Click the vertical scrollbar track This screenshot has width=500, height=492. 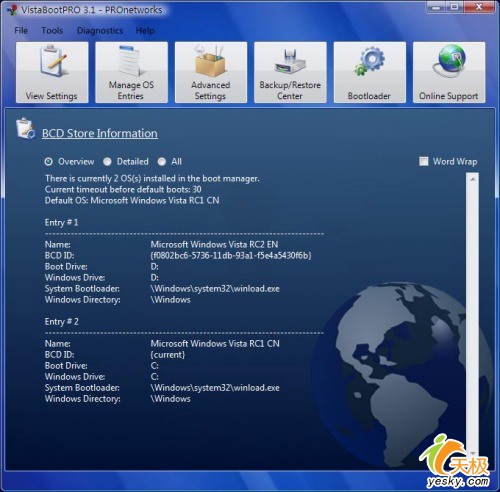pos(472,315)
